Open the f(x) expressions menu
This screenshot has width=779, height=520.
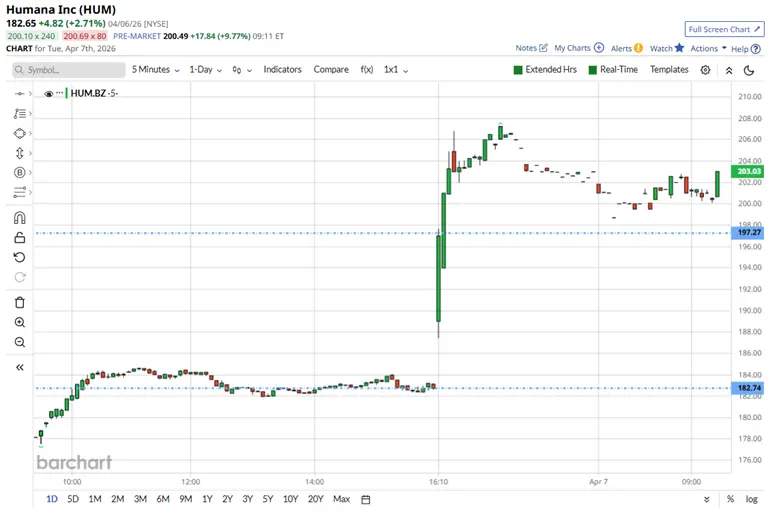367,70
